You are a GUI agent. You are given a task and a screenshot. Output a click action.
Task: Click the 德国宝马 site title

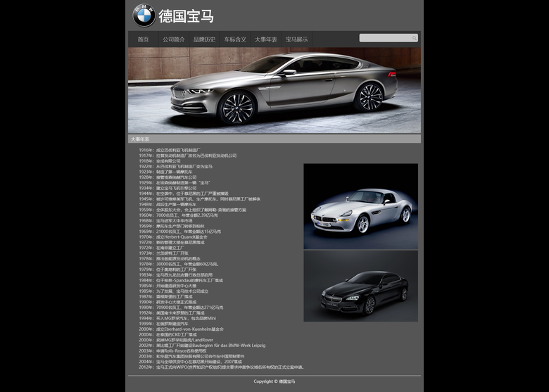point(186,16)
